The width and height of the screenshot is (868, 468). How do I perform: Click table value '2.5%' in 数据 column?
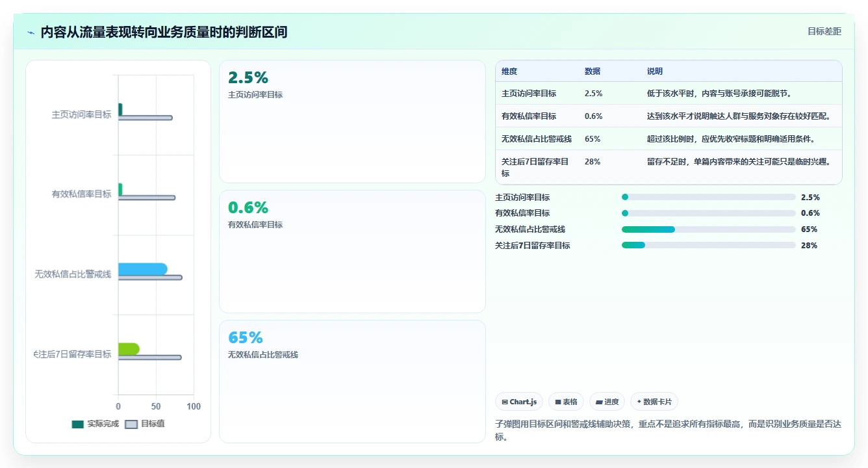pos(594,94)
